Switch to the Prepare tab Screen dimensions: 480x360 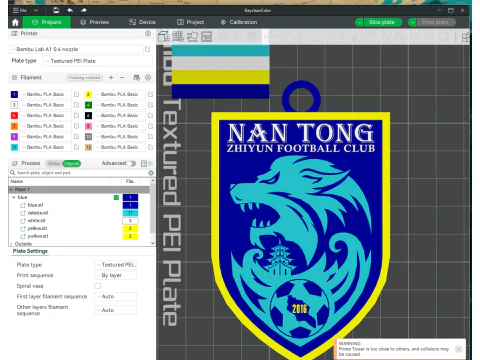(47, 22)
